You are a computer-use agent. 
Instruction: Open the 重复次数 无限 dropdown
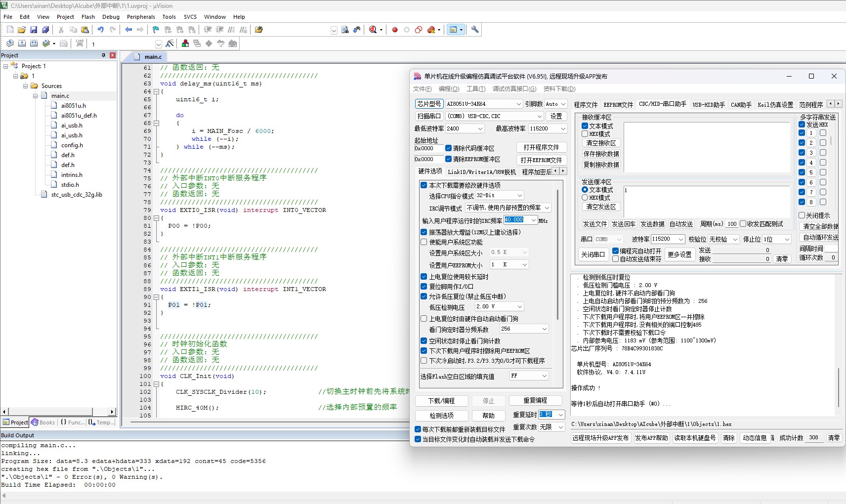pyautogui.click(x=551, y=427)
